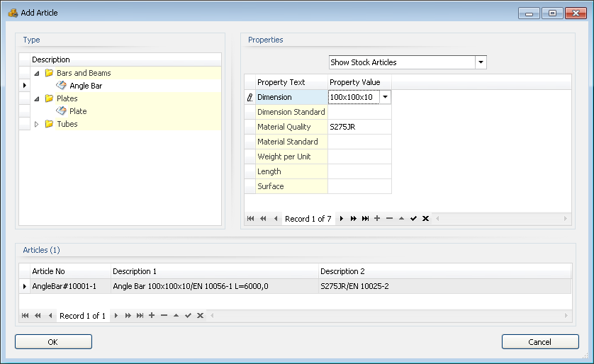594x364 pixels.
Task: Collapse the Plates folder
Action: tap(37, 98)
